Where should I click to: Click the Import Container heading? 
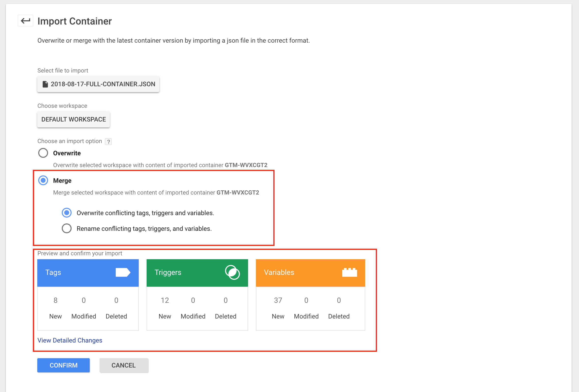75,21
